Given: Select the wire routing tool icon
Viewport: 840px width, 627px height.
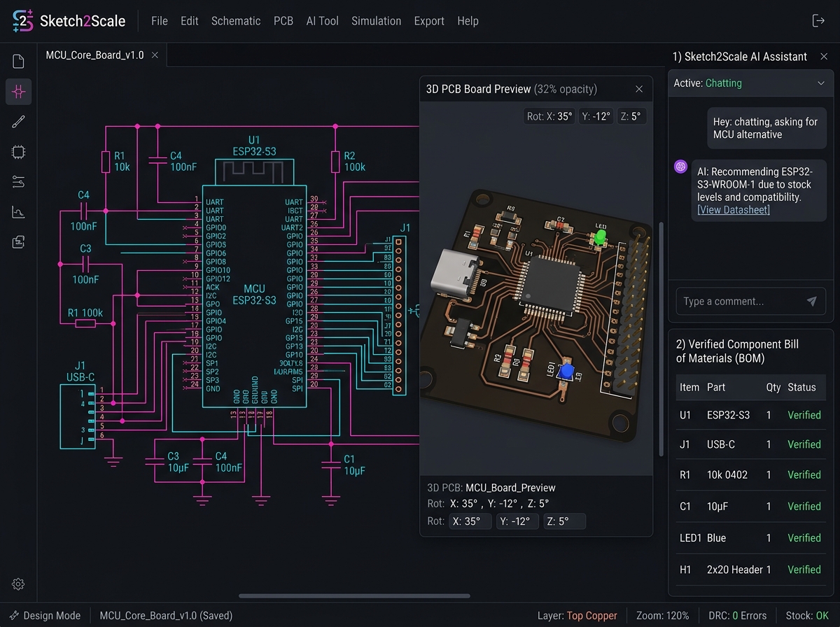Looking at the screenshot, I should click(x=19, y=122).
